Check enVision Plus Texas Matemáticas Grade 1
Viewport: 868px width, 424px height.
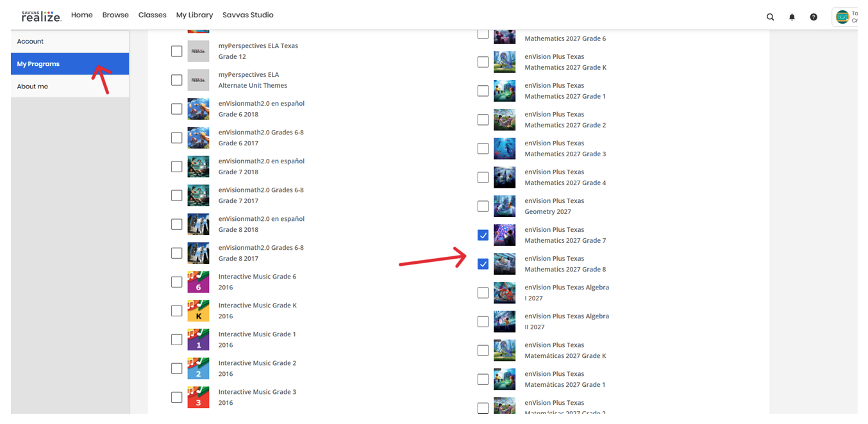tap(483, 379)
